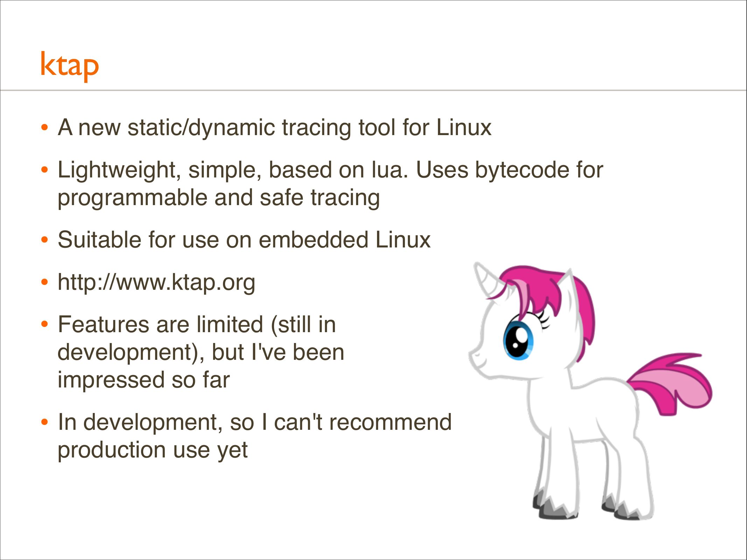Viewport: 747px width, 560px height.
Task: Click the unicorn's pink mane
Action: point(546,287)
